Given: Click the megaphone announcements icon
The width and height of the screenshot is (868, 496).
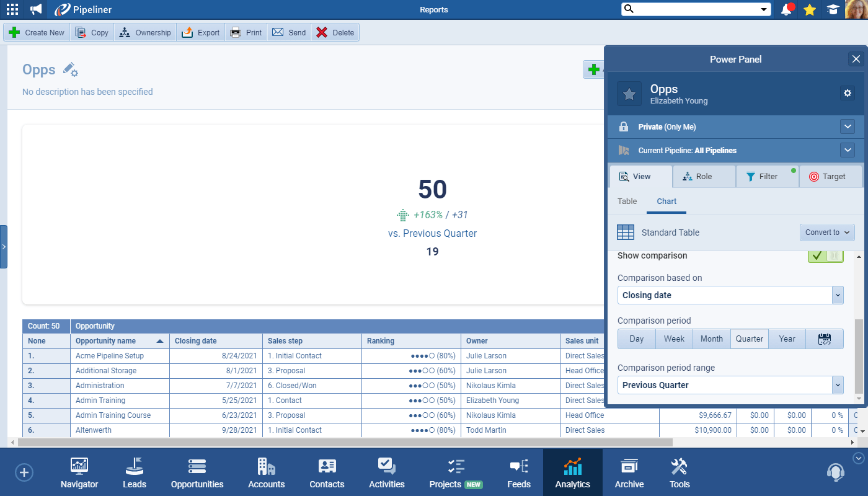Looking at the screenshot, I should [35, 9].
